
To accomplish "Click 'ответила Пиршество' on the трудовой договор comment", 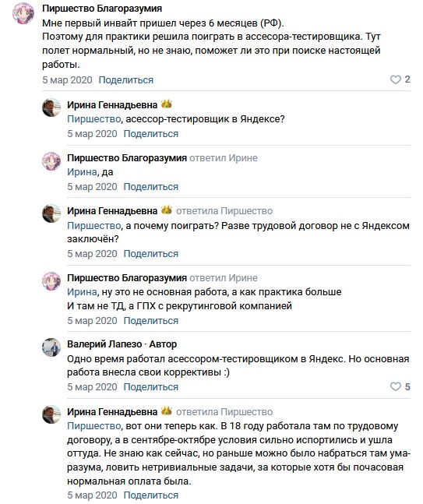I will tap(224, 211).
